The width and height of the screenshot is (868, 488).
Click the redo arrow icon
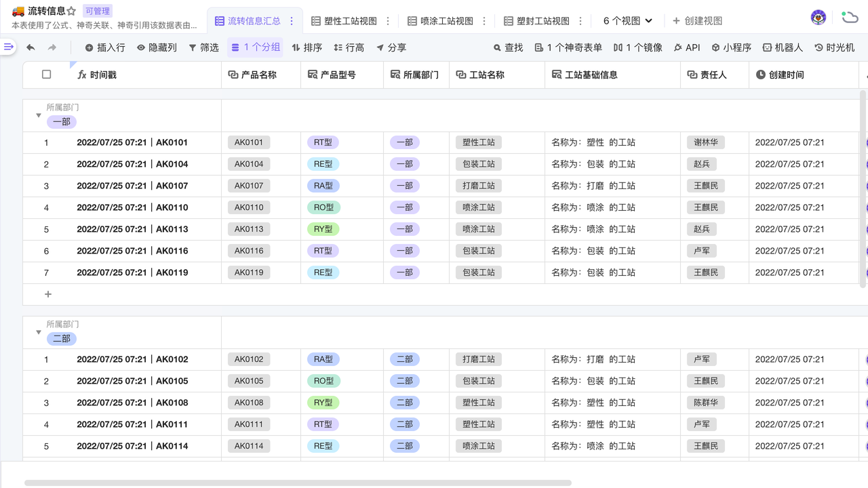click(x=52, y=47)
